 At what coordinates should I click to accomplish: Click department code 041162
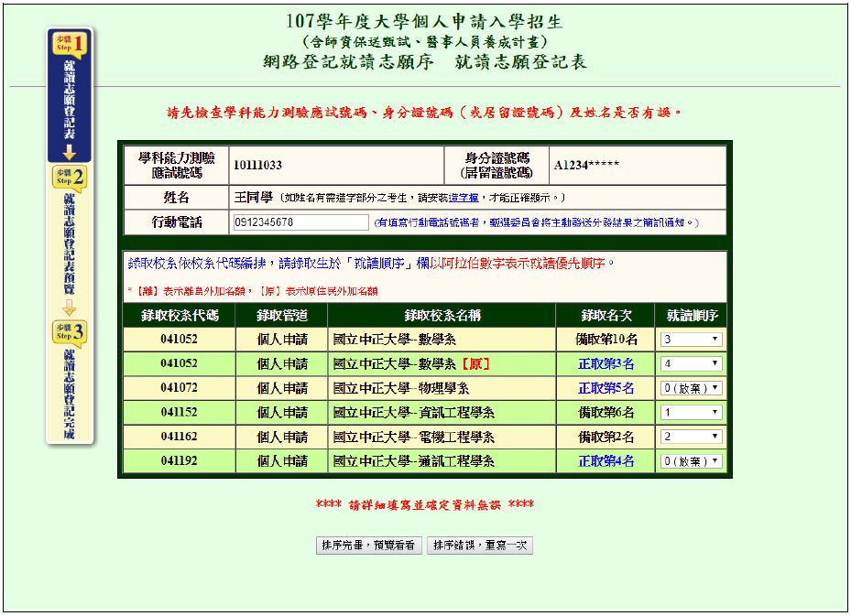point(180,437)
